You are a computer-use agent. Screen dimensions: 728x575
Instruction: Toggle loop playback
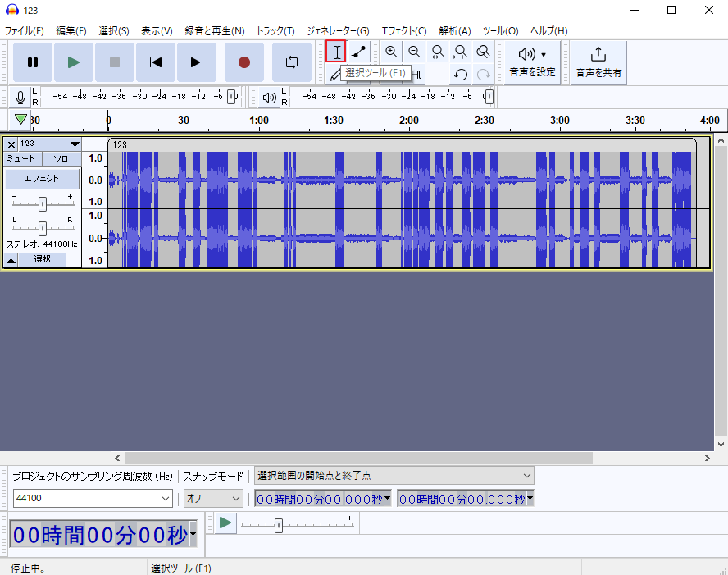[x=290, y=62]
